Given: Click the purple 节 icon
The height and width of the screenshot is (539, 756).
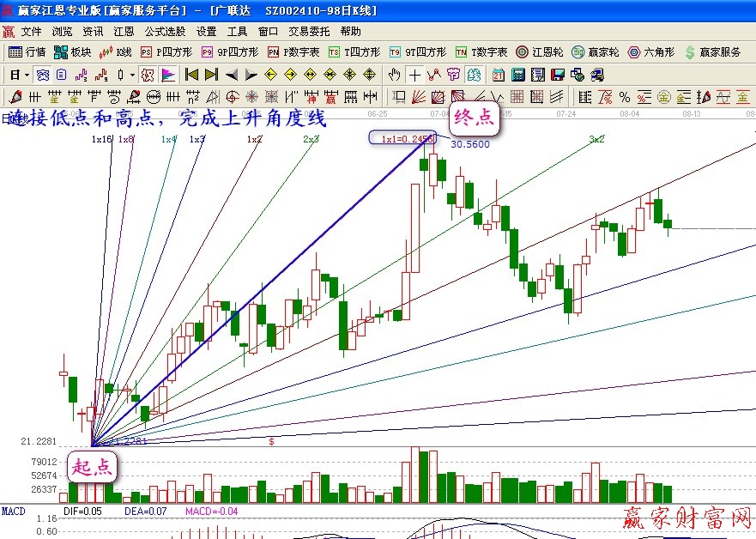Looking at the screenshot, I should coord(453,75).
